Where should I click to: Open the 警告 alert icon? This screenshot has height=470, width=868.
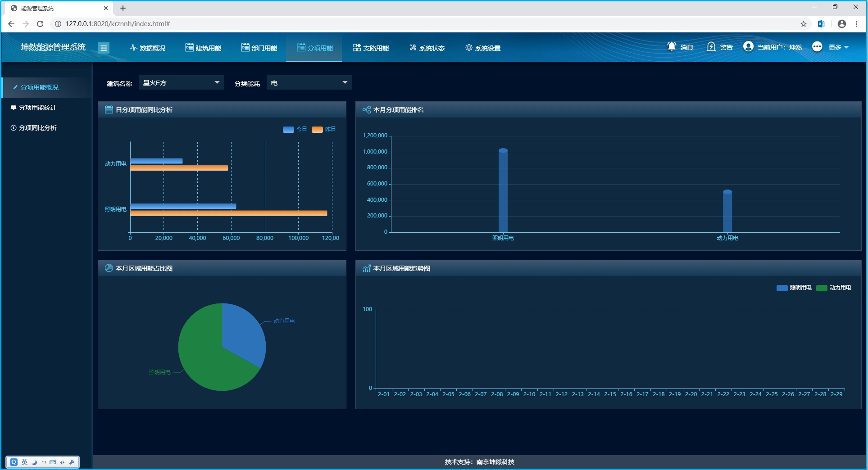pyautogui.click(x=711, y=47)
